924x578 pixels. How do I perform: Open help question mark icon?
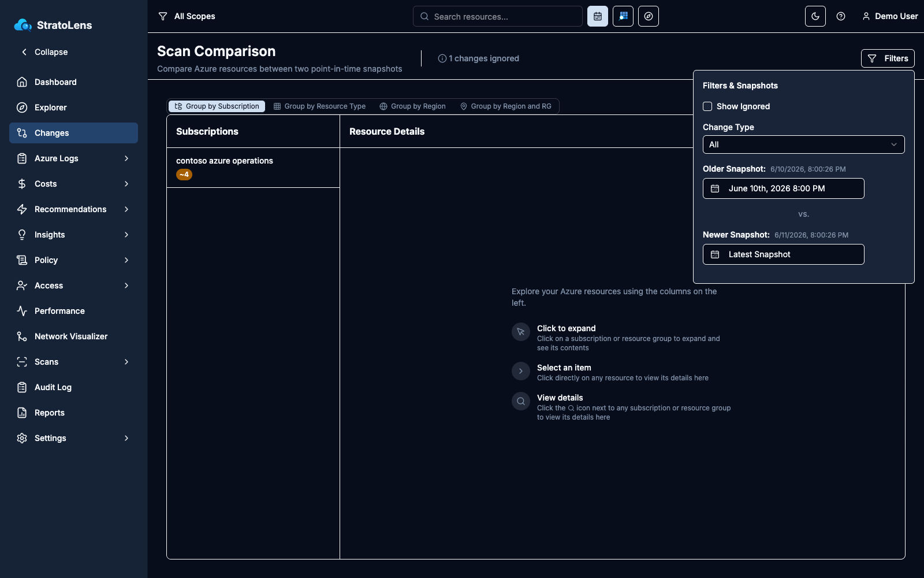841,16
